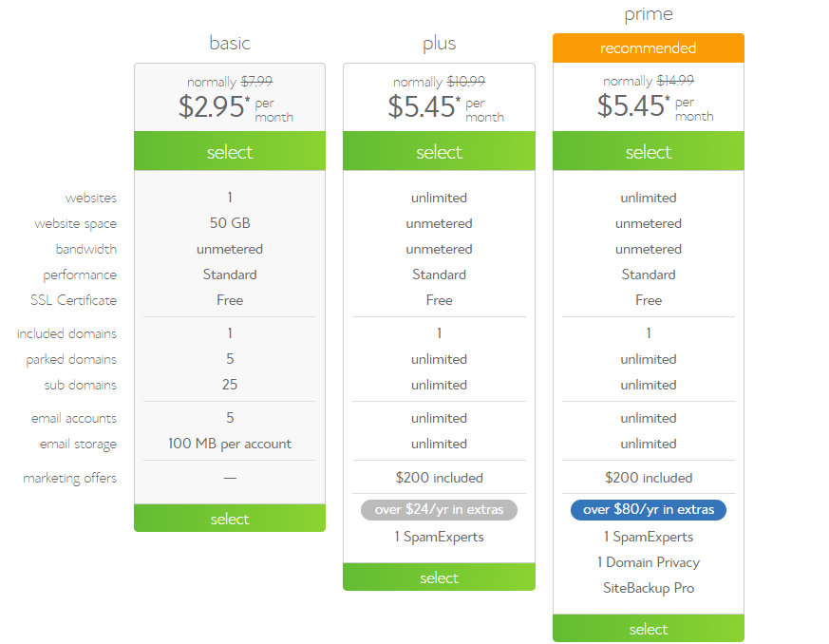
Task: Click the top select button for prime plan
Action: (x=649, y=151)
